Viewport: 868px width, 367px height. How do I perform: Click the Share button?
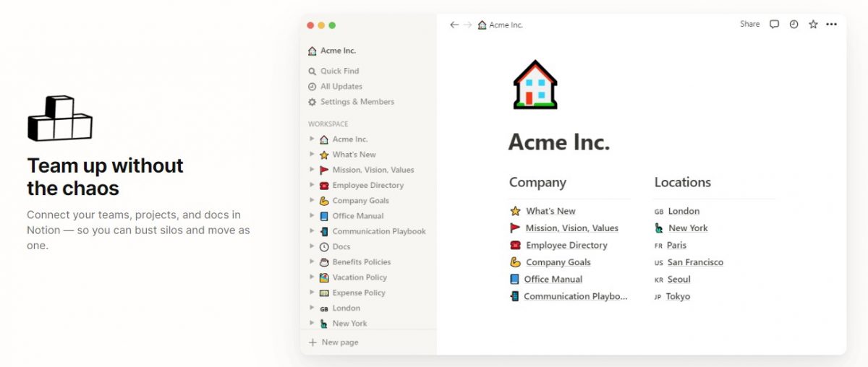[750, 25]
